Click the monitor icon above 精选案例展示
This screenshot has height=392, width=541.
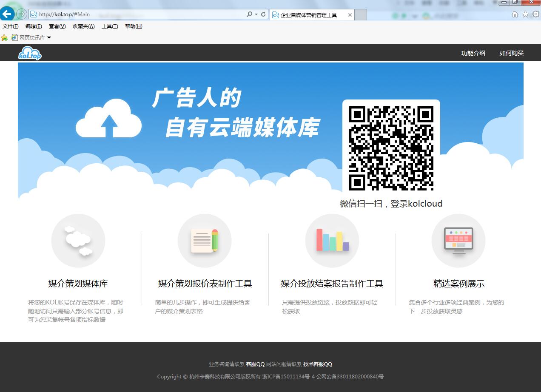pyautogui.click(x=458, y=241)
